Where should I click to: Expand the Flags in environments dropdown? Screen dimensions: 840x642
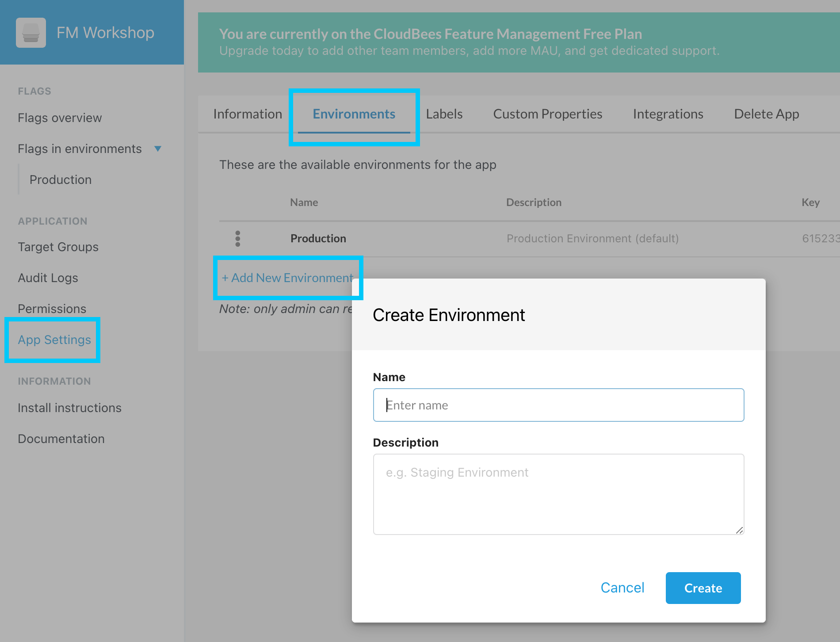[158, 149]
